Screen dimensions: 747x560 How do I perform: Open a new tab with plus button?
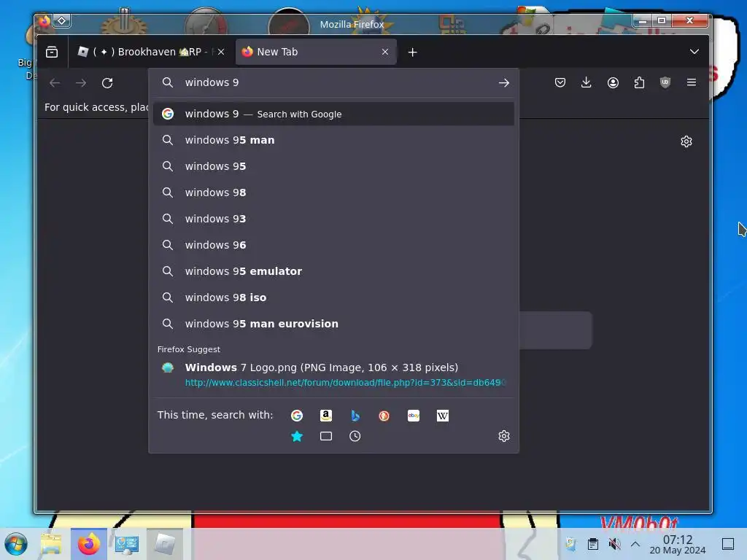click(413, 52)
